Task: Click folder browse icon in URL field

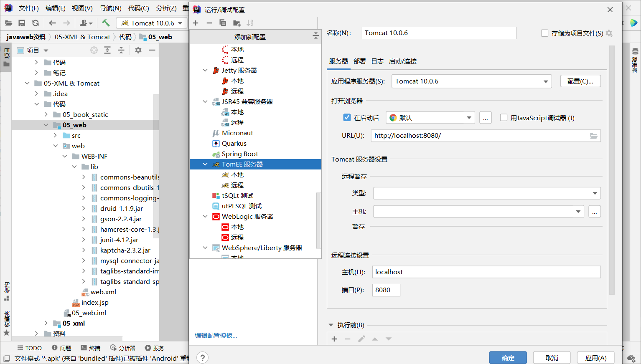Action: [594, 136]
